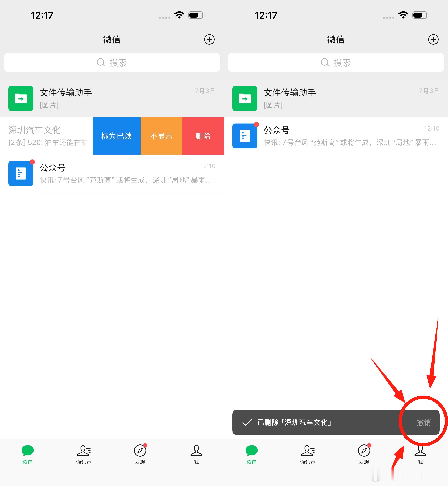Image resolution: width=448 pixels, height=486 pixels.
Task: Tap Wi-Fi status icon in right phone
Action: [403, 15]
